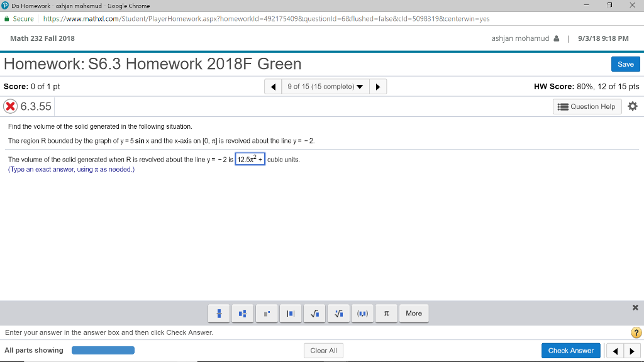Insert an ordered pair template icon
Screen dimensions: 644x362
coord(362,313)
